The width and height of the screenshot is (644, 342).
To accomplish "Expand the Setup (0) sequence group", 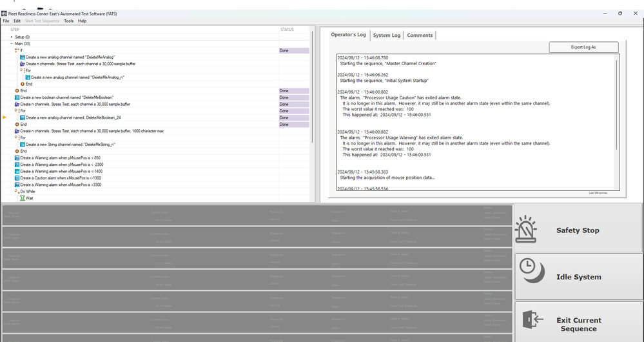I will pyautogui.click(x=12, y=37).
